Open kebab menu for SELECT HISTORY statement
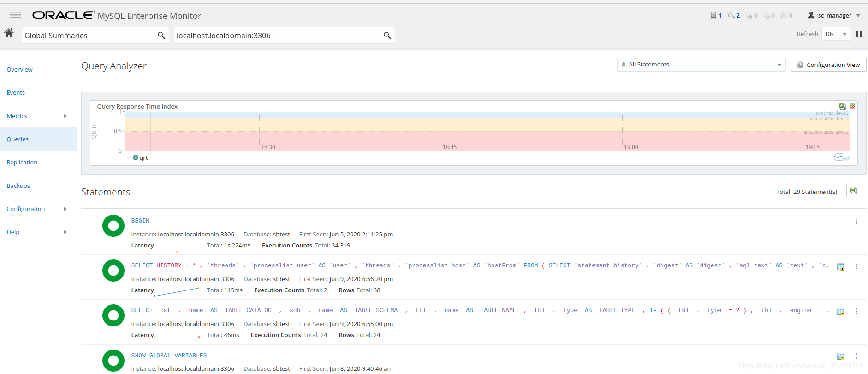This screenshot has width=868, height=374. pos(856,266)
